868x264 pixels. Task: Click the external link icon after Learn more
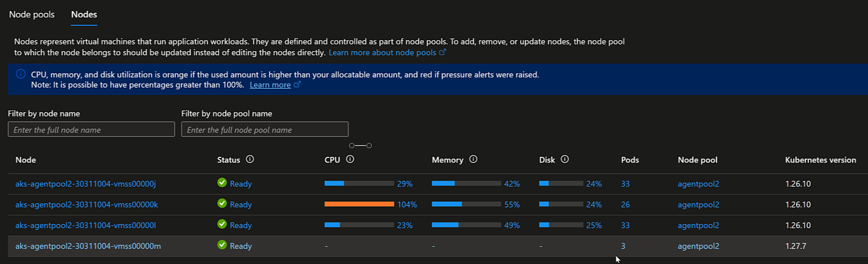[297, 85]
